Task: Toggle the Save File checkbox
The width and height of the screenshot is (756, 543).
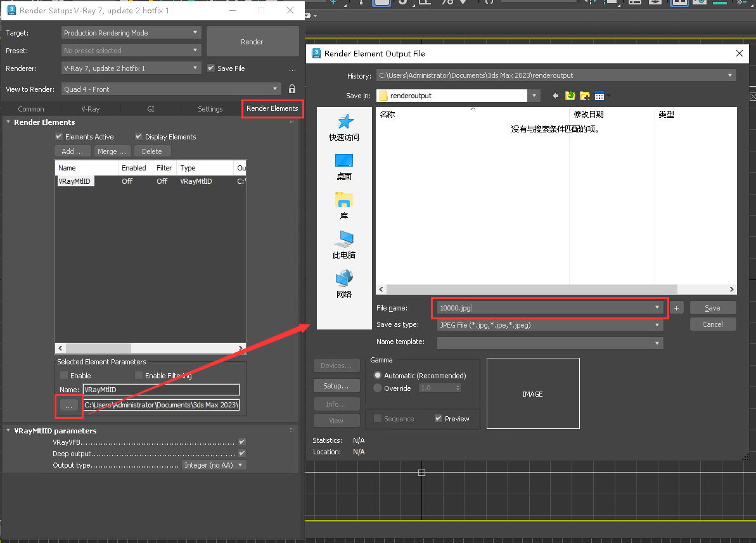Action: point(212,68)
